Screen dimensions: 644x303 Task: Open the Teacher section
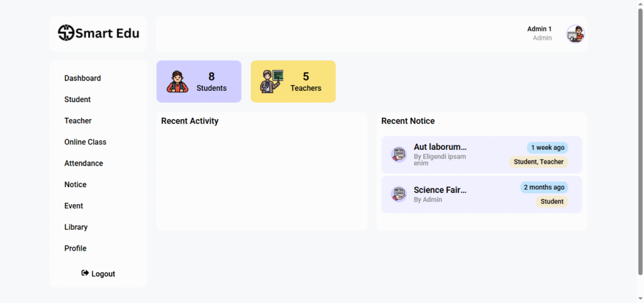click(x=78, y=121)
